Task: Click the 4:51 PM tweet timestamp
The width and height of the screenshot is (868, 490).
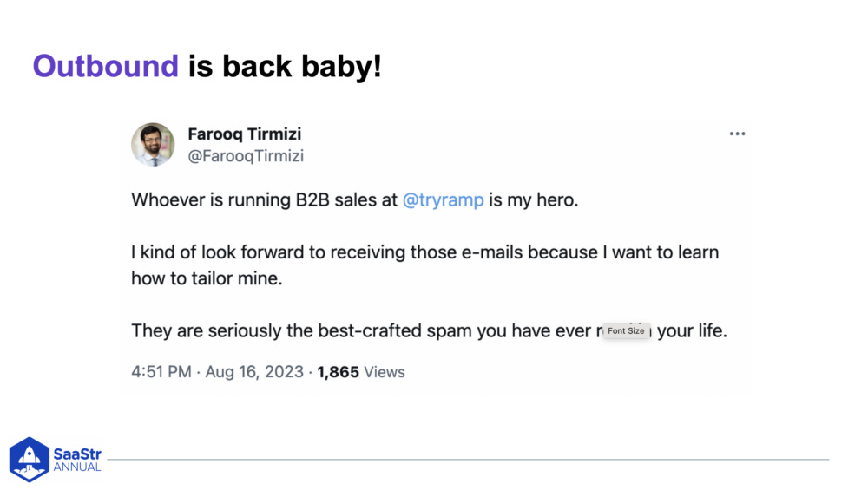Action: pyautogui.click(x=161, y=372)
